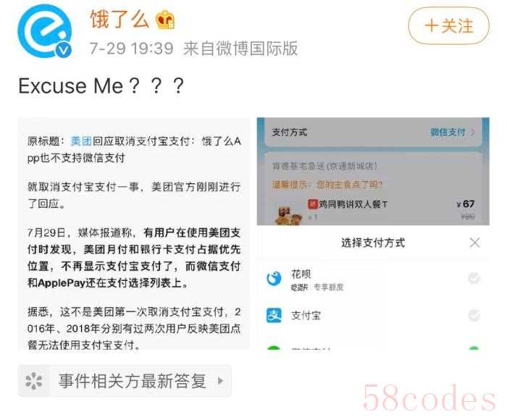Screen dimensions: 507x420
Task: Open the 美团 hyperlink in the article
Action: pos(81,141)
